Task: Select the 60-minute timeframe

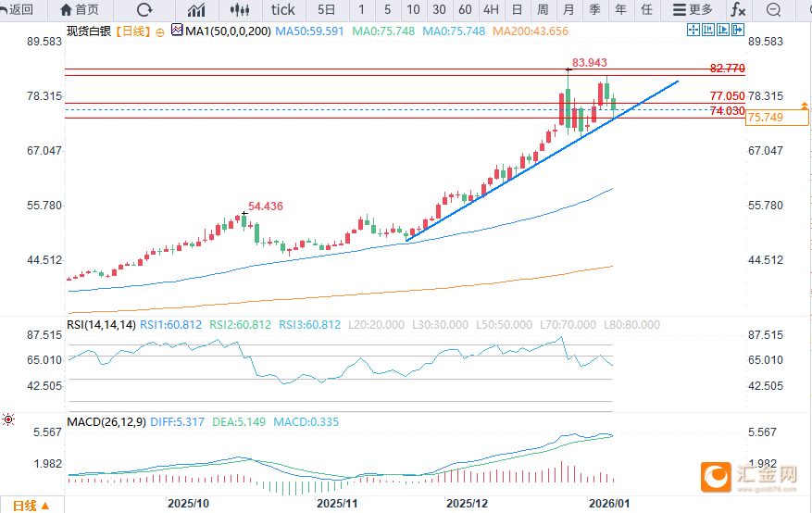Action: click(465, 9)
